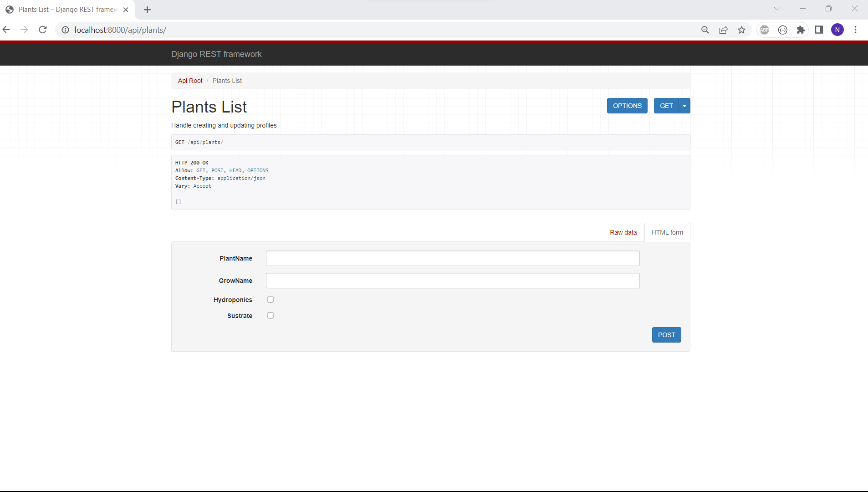Screen dimensions: 868x492
Task: Open Chrome's three-dot menu
Action: [x=855, y=30]
